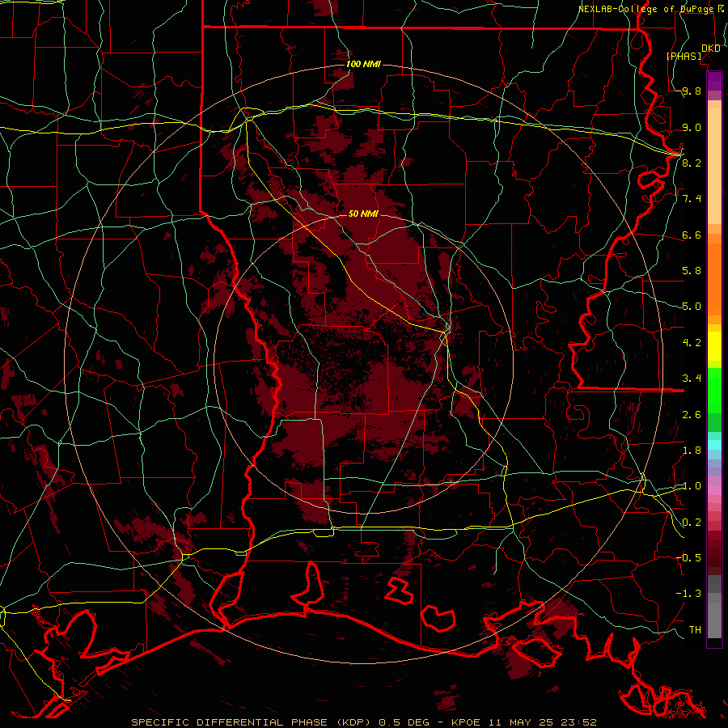Click the [PHAS] units label
This screenshot has height=728, width=728.
[684, 56]
